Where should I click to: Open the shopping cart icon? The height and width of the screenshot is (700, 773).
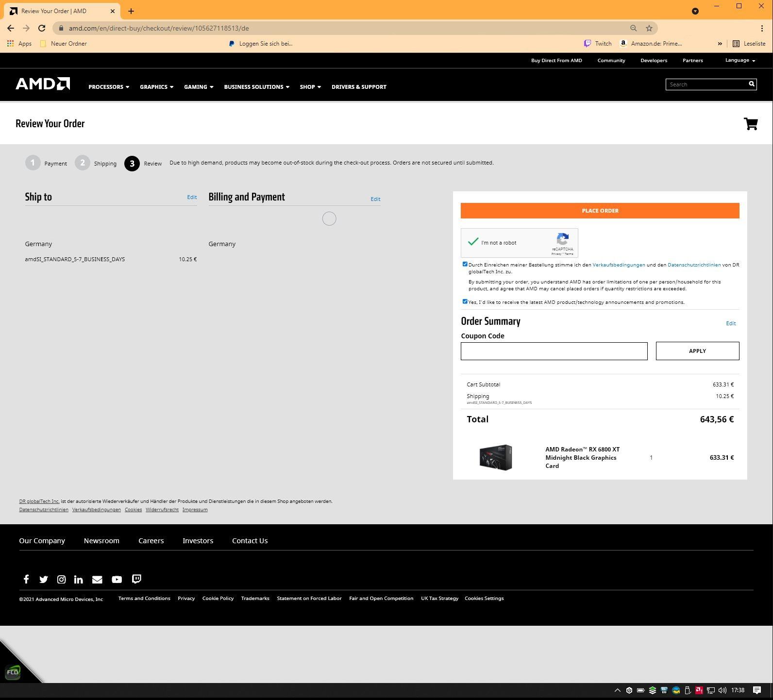click(x=751, y=124)
